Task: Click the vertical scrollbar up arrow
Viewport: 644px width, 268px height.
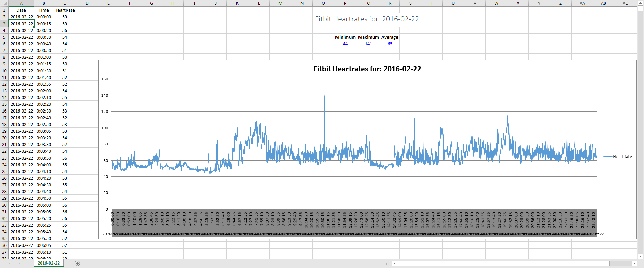Action: pos(640,3)
